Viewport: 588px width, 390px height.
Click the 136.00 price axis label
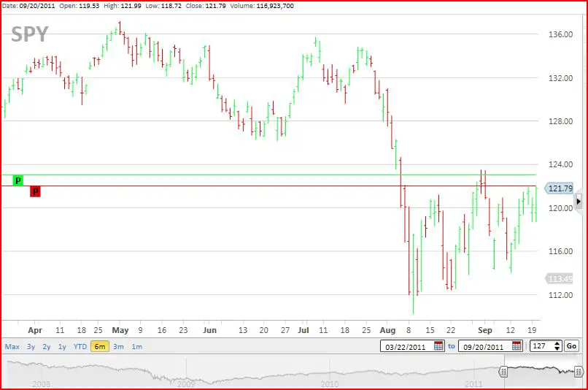560,34
